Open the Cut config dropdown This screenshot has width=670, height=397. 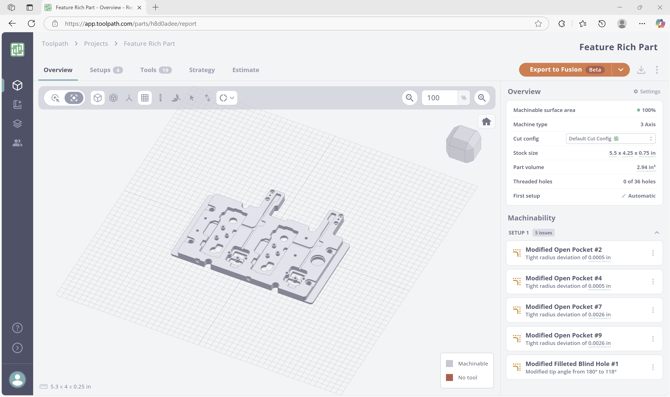pyautogui.click(x=611, y=138)
